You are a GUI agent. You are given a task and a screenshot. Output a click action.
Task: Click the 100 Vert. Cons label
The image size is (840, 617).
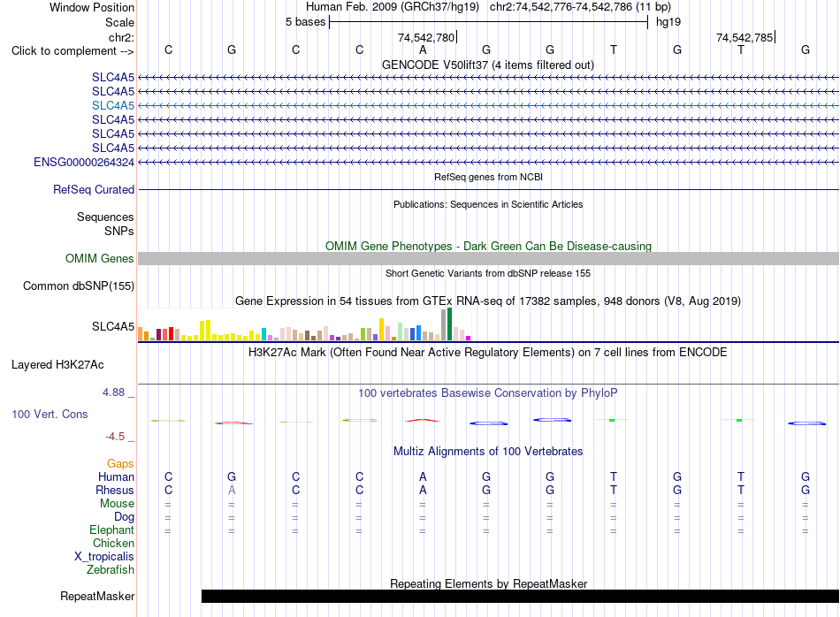tap(50, 414)
